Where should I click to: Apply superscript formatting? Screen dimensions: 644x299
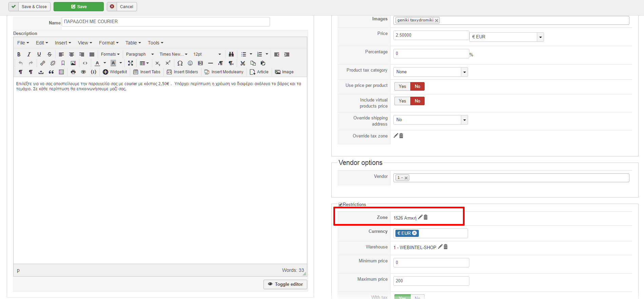168,63
